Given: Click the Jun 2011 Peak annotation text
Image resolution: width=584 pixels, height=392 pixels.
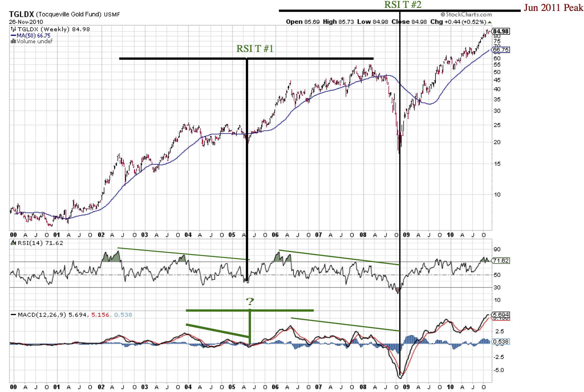Looking at the screenshot, I should [x=553, y=8].
